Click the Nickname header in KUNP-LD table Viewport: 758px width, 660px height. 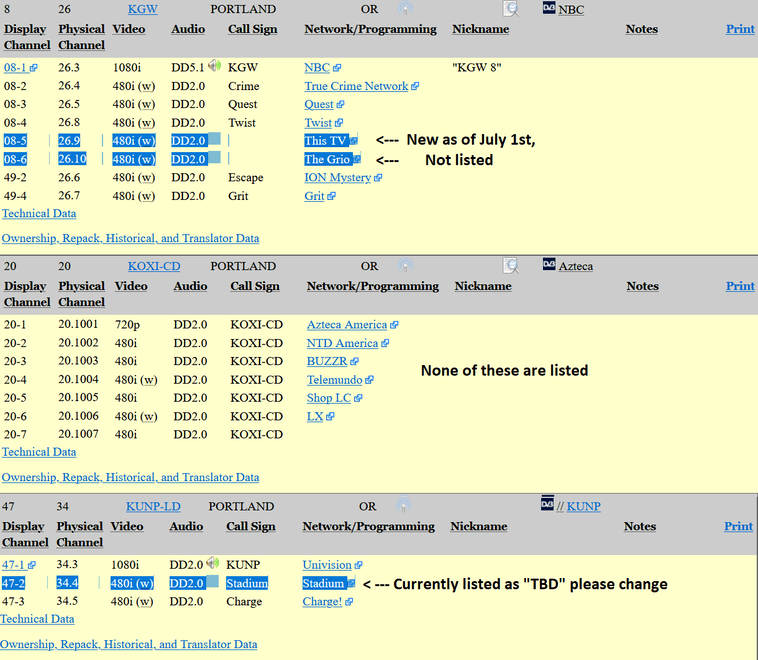[x=479, y=526]
